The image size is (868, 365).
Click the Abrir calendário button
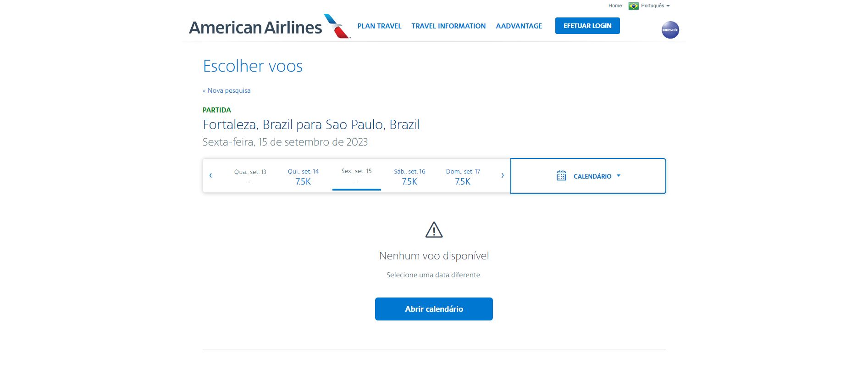click(434, 309)
